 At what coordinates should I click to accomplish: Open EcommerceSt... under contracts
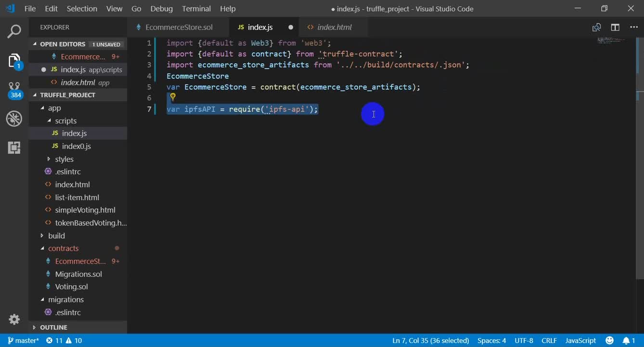pos(77,261)
